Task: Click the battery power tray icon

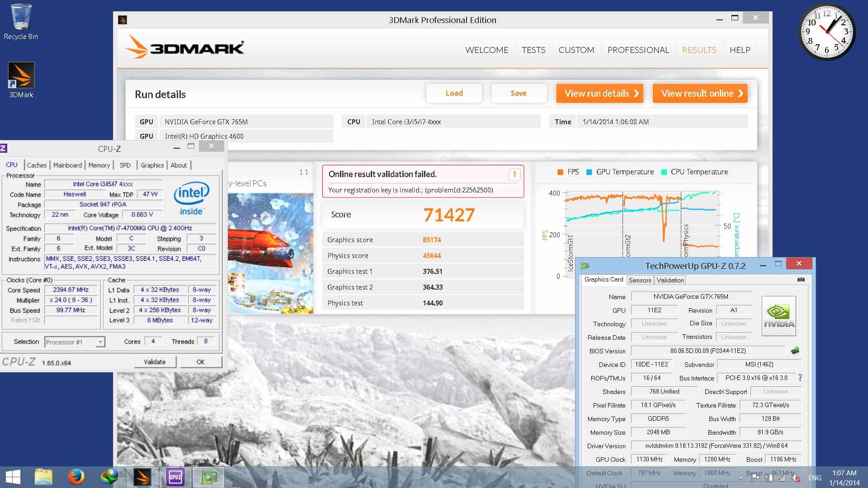Action: 769,477
